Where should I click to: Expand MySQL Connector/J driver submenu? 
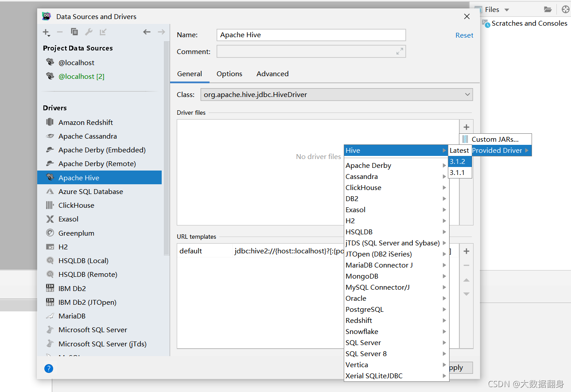coord(396,287)
